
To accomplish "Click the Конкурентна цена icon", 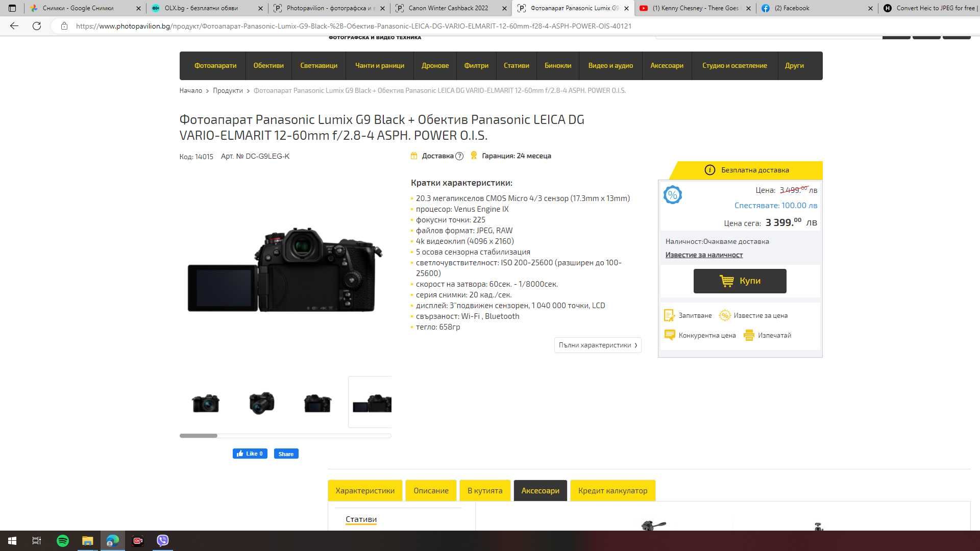I will click(669, 335).
